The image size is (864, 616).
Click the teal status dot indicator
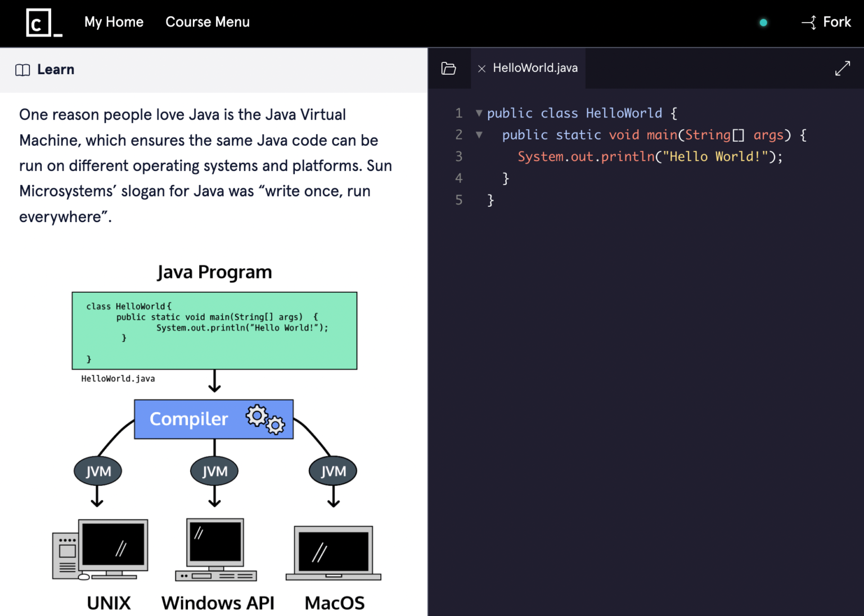tap(763, 23)
